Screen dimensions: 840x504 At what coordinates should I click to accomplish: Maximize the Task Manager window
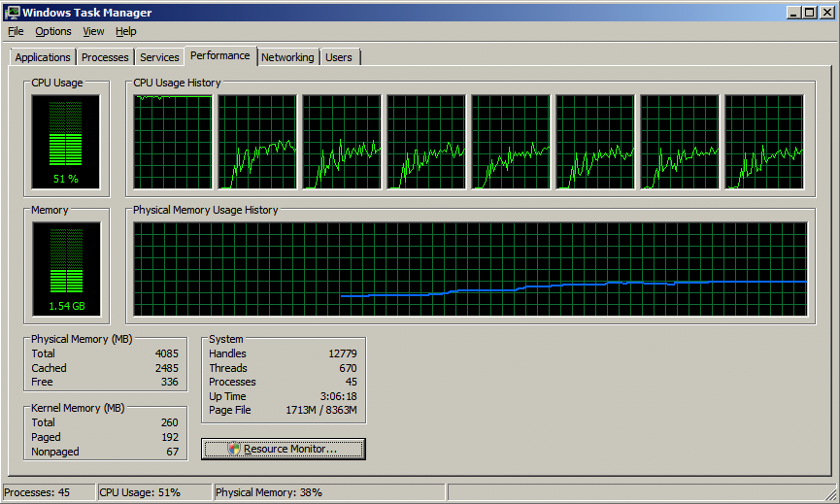(810, 13)
